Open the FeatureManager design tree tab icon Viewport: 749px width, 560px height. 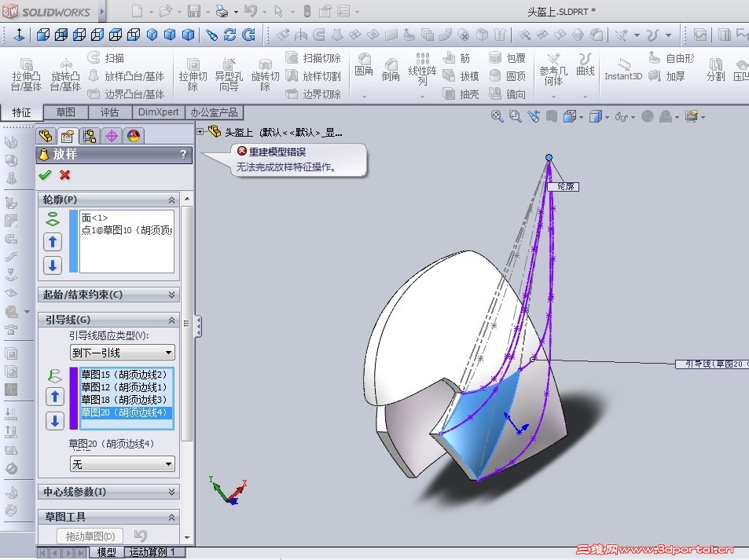[46, 136]
